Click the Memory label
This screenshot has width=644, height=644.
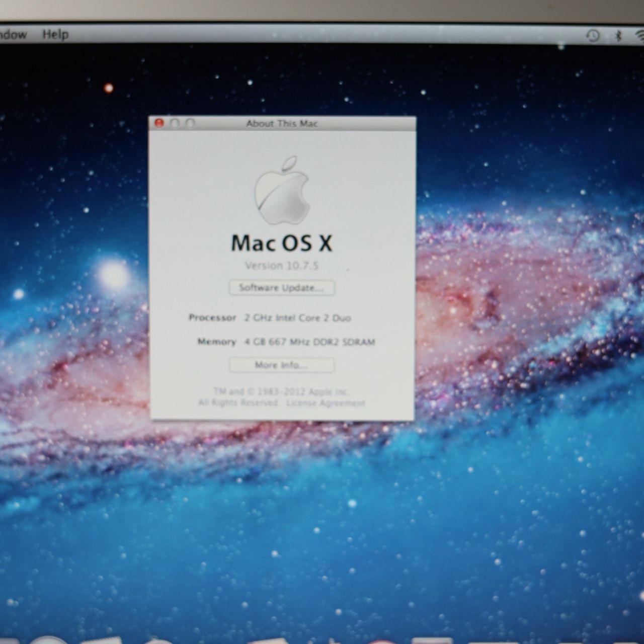click(217, 342)
